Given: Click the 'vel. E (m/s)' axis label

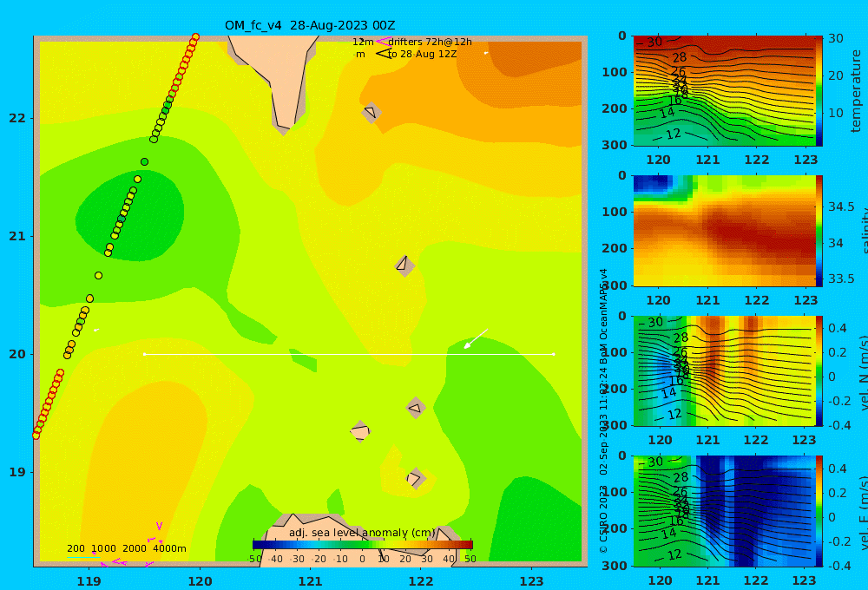Looking at the screenshot, I should tap(863, 512).
